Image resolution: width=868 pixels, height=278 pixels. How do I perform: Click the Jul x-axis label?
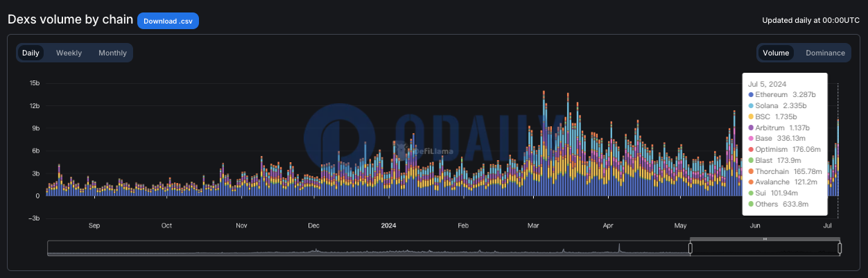(x=828, y=226)
